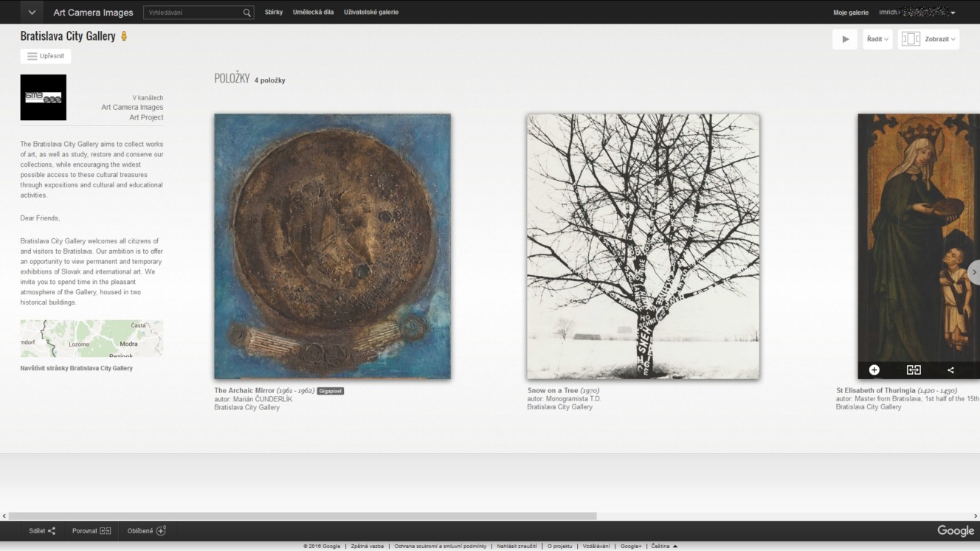
Task: Click the map thumbnail
Action: 92,339
